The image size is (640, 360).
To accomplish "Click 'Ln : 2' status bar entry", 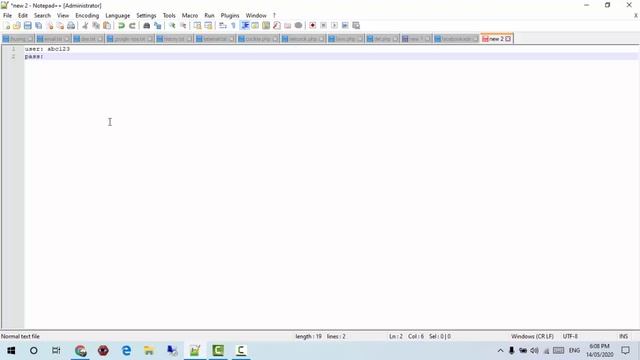I will click(396, 336).
